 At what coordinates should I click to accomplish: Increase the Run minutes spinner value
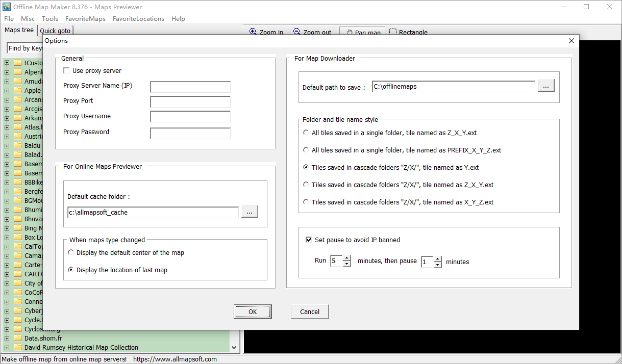pyautogui.click(x=347, y=258)
